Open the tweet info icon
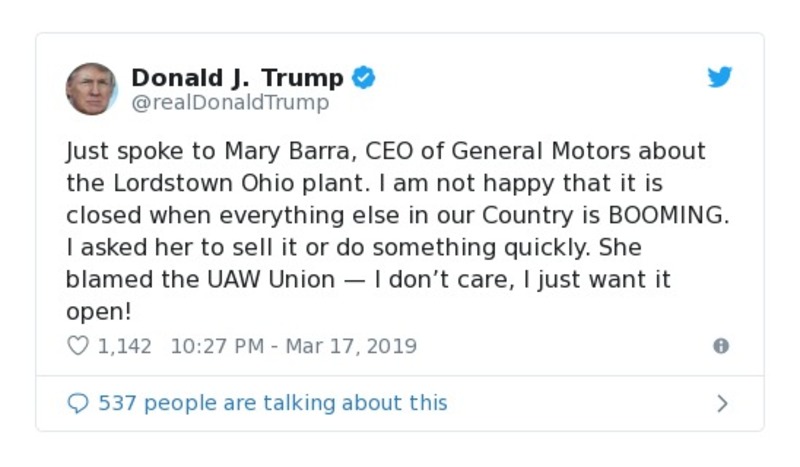The width and height of the screenshot is (800, 467). tap(720, 346)
